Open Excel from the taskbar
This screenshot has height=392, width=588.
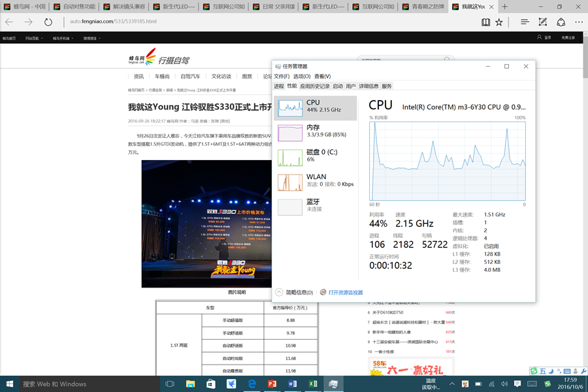click(x=312, y=384)
